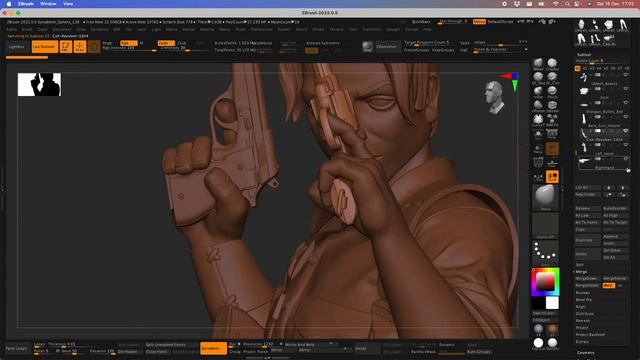640x360 pixels.
Task: Select the Colt-Revolver tool thumbnail in tool palette
Action: coord(609,39)
